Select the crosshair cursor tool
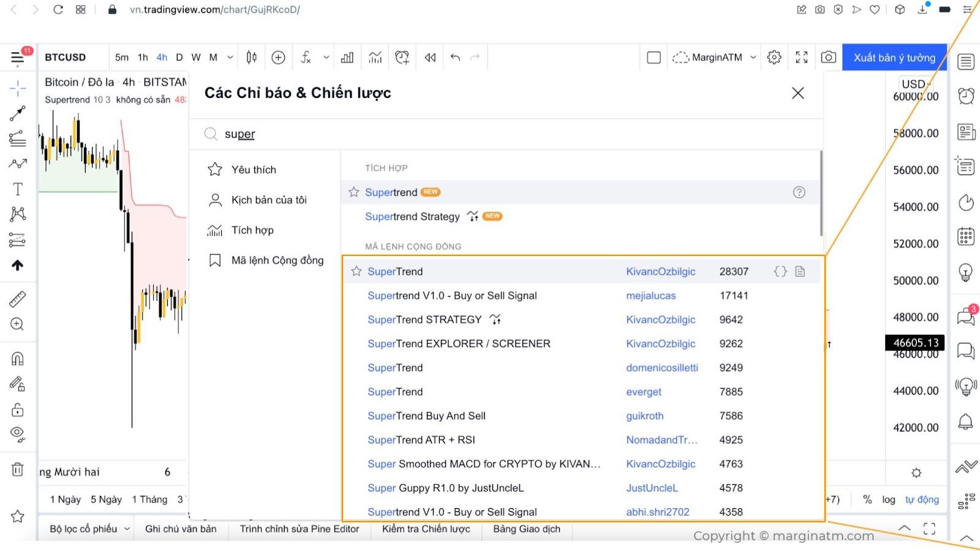980x551 pixels. pyautogui.click(x=18, y=89)
